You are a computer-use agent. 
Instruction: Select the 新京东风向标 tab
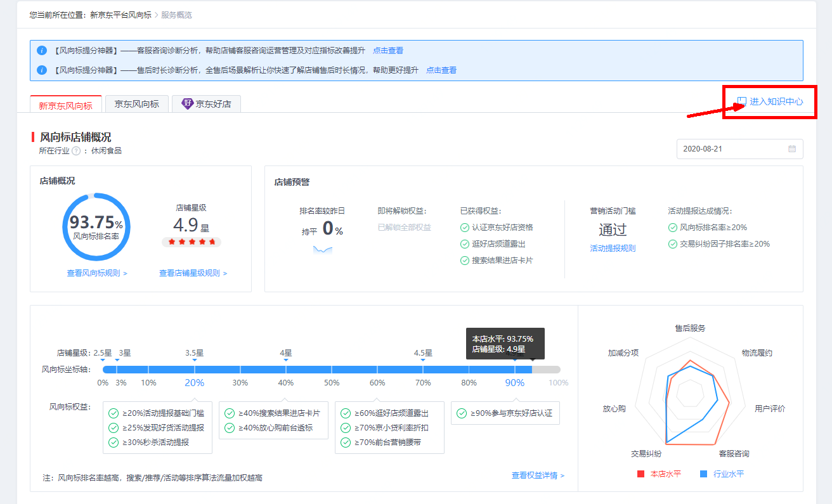pos(66,105)
